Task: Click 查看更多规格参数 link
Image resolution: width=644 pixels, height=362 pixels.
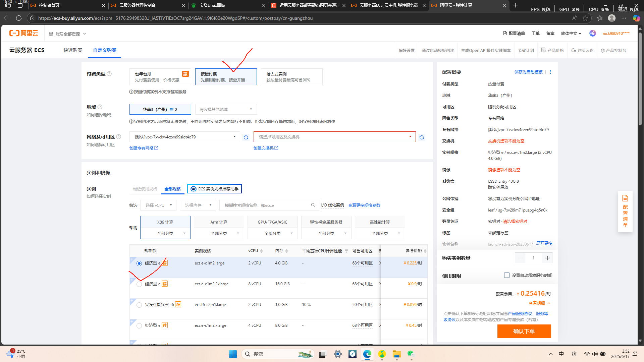Action: 364,205
